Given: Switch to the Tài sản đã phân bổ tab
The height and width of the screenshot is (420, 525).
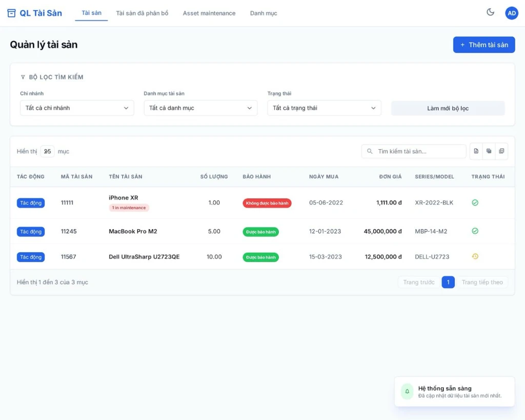Looking at the screenshot, I should click(x=142, y=13).
